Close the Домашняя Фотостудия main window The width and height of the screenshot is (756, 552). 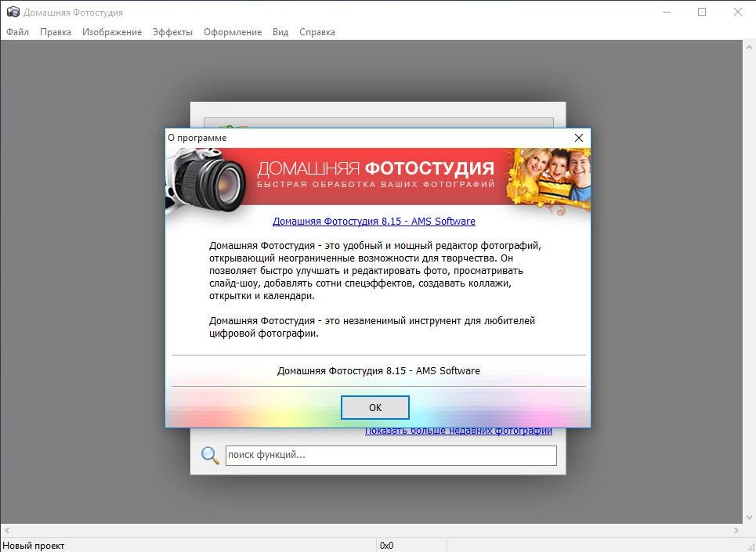point(738,12)
